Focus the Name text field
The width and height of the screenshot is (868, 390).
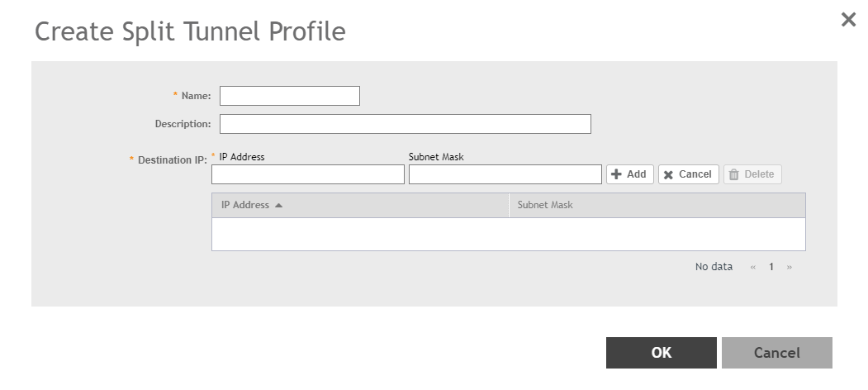289,96
